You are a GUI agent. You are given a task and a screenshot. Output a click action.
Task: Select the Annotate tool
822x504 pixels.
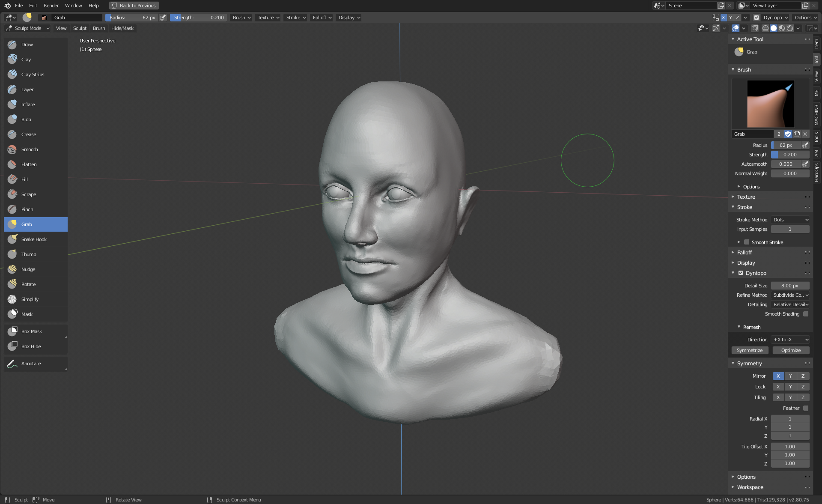[31, 364]
